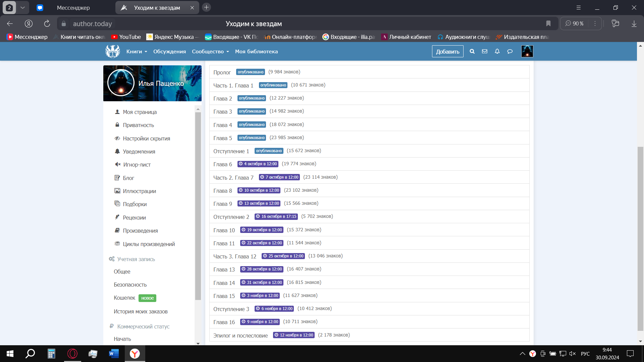644x362 pixels.
Task: Reload the page with refresh icon
Action: click(47, 23)
